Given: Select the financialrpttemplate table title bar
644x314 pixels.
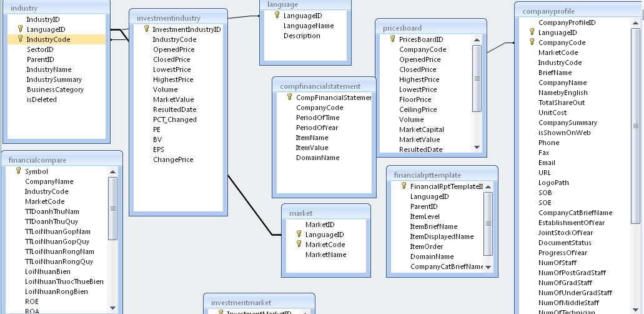Looking at the screenshot, I should (442, 175).
